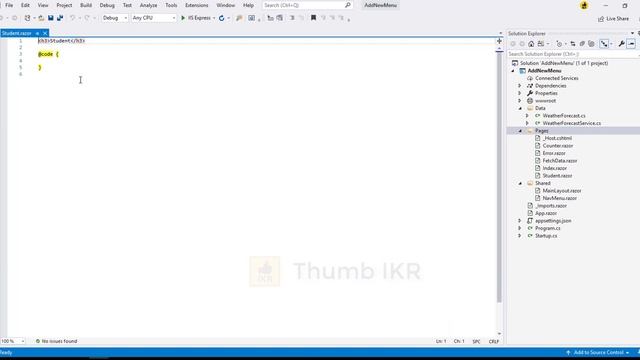The height and width of the screenshot is (360, 640).
Task: Click the bookmark icon in toolbar
Action: click(x=313, y=18)
